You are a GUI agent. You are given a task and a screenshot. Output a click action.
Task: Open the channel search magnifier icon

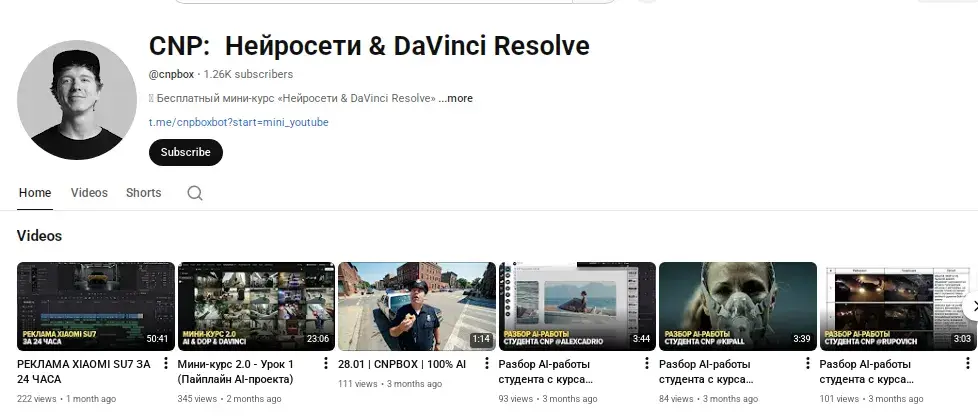point(195,193)
